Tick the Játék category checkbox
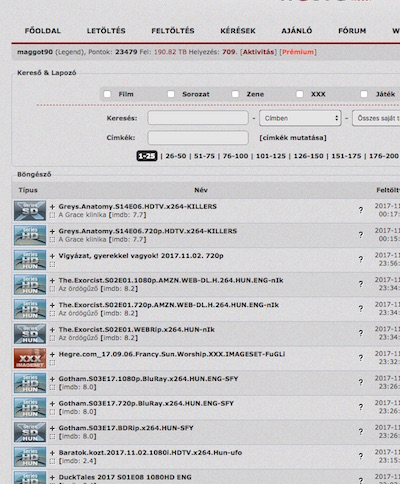This screenshot has height=484, width=400. click(x=364, y=94)
